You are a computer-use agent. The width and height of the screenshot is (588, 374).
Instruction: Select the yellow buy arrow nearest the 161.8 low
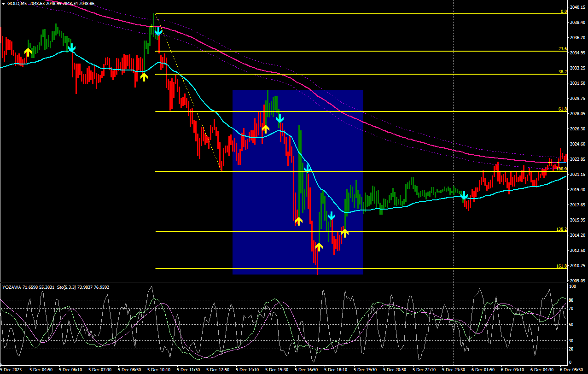coord(319,246)
